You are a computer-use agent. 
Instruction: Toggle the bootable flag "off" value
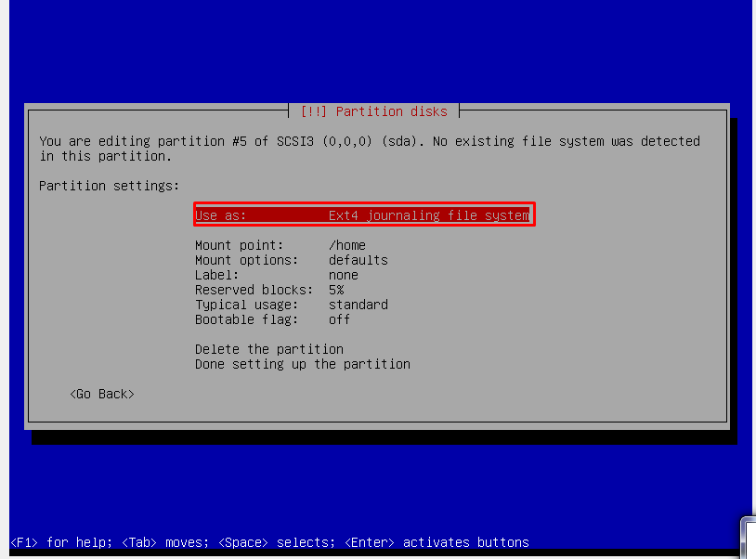[340, 319]
